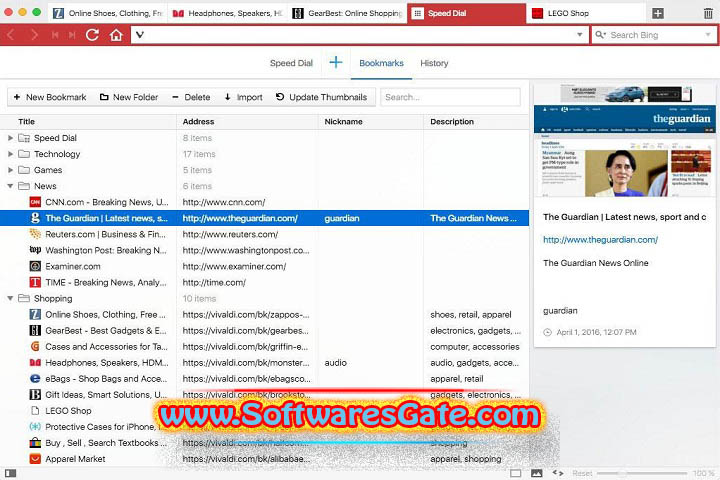Click the Guardian page thumbnail preview
This screenshot has width=720, height=480.
[624, 140]
